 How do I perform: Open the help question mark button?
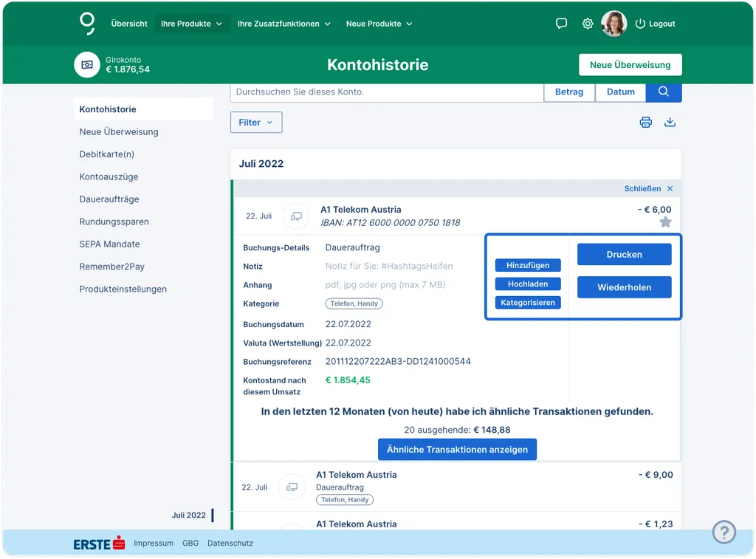click(724, 532)
